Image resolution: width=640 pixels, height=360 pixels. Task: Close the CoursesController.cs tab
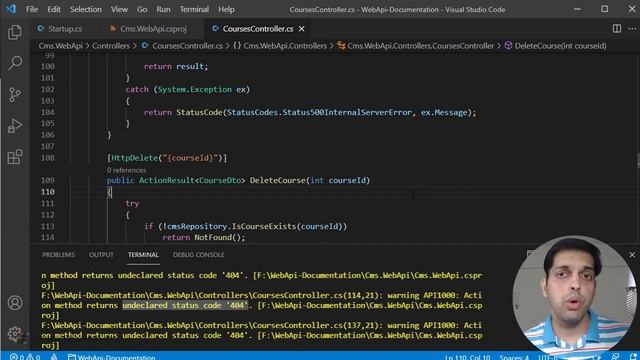click(x=302, y=29)
